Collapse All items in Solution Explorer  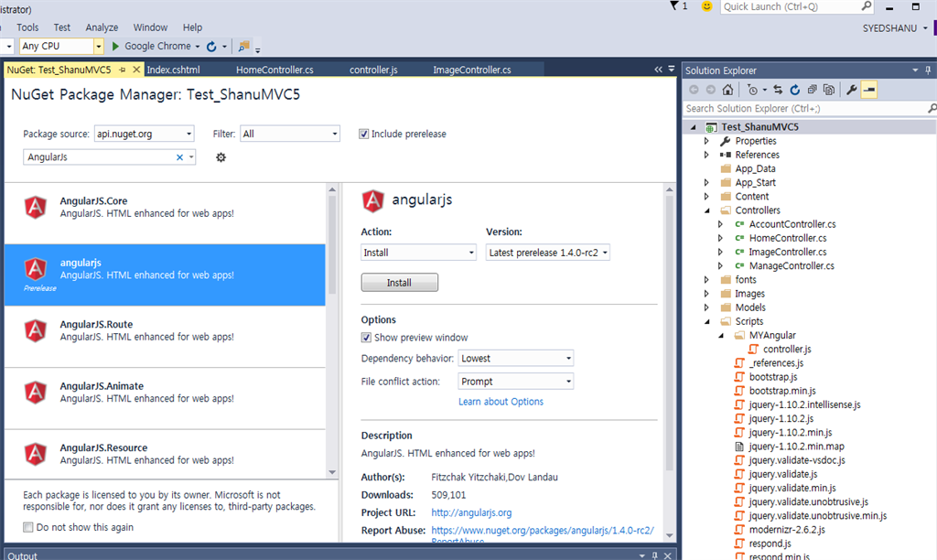tap(813, 89)
